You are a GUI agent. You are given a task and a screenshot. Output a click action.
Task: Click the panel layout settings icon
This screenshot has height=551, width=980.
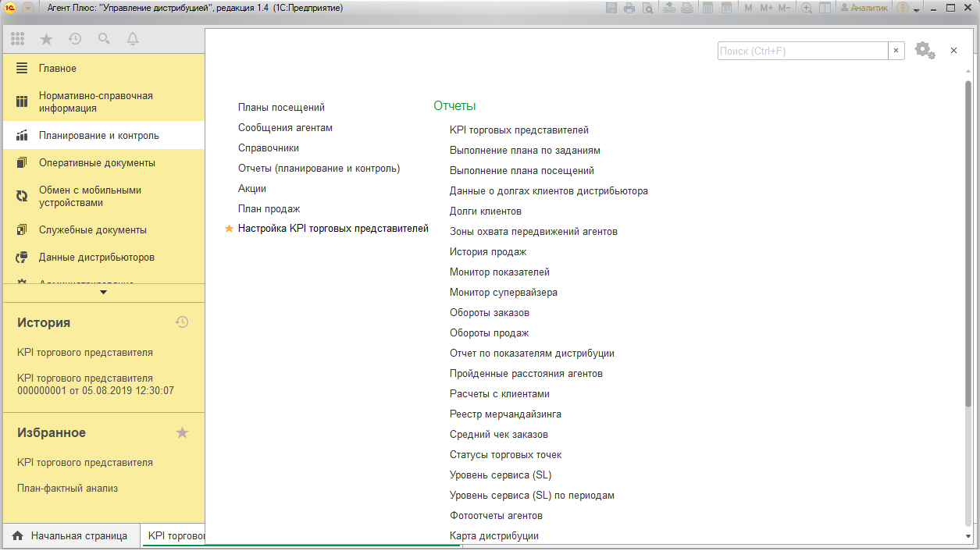click(x=825, y=8)
